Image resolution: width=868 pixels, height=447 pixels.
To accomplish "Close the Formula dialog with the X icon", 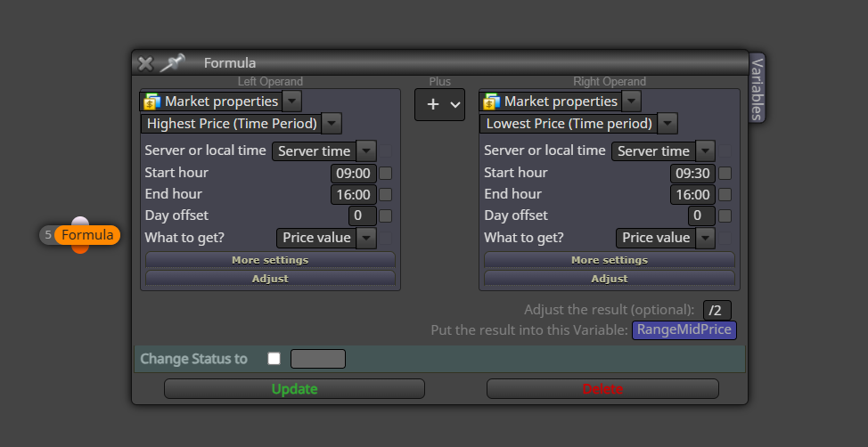I will point(145,63).
